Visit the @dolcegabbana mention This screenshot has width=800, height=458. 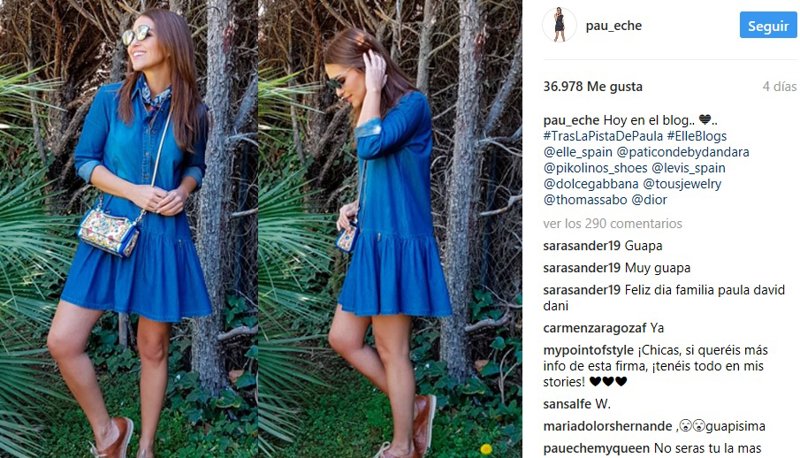[x=591, y=184]
